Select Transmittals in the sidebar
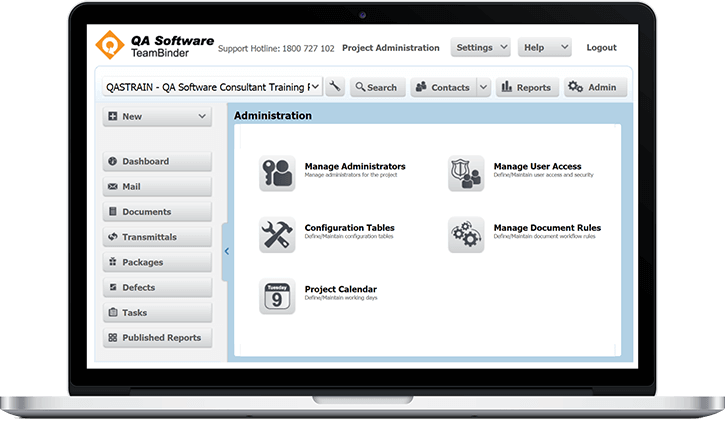 click(x=158, y=237)
